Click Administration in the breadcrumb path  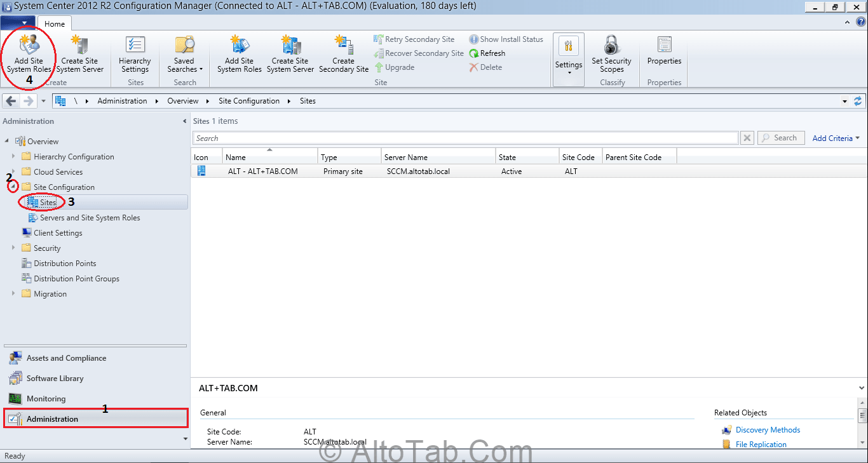click(x=122, y=101)
